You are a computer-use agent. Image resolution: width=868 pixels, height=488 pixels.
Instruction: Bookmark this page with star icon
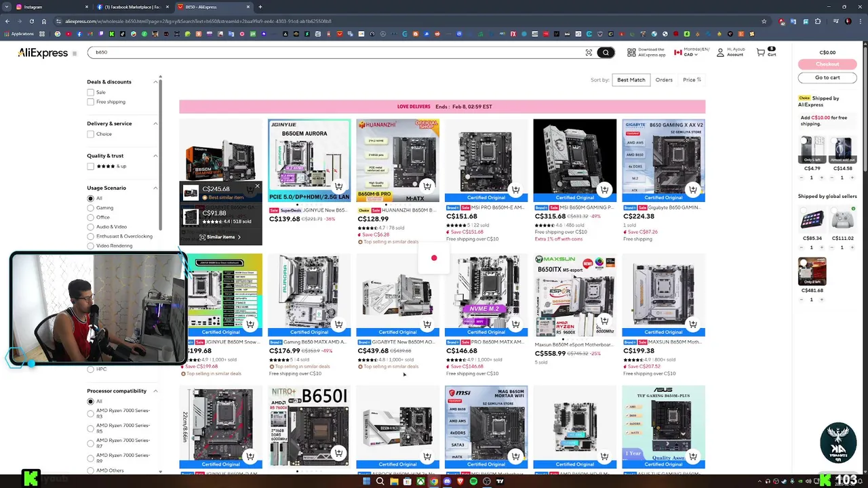764,21
